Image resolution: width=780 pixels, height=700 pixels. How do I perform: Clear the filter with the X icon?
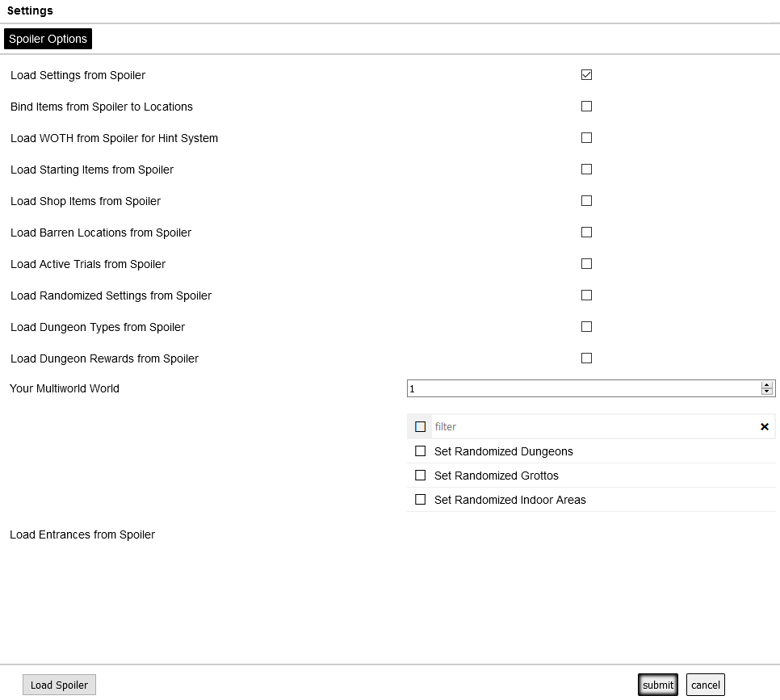pyautogui.click(x=765, y=426)
